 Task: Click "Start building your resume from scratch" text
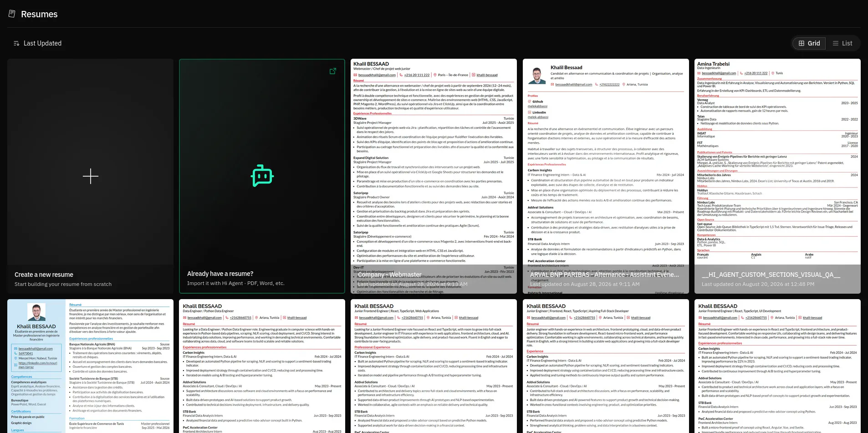tap(63, 284)
